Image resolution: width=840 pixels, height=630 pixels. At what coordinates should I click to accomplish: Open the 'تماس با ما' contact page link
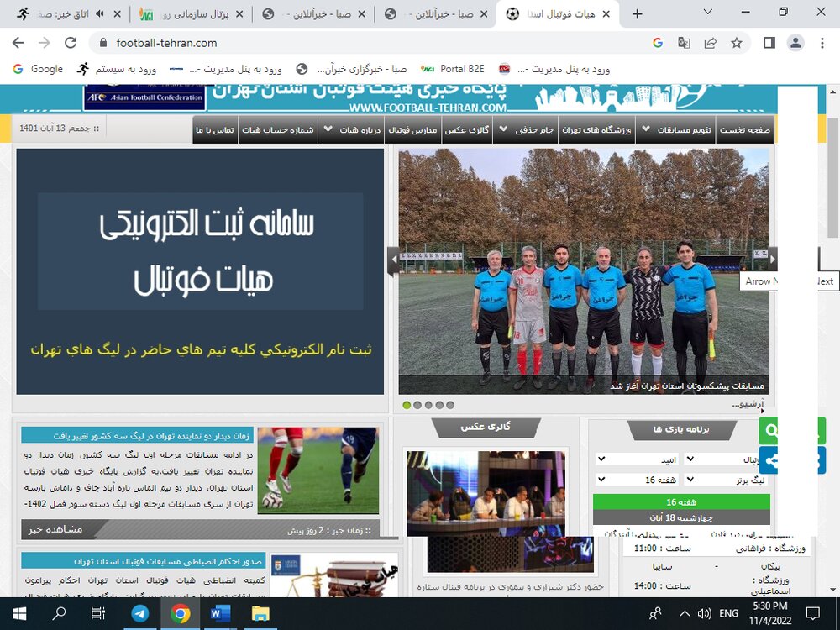214,130
